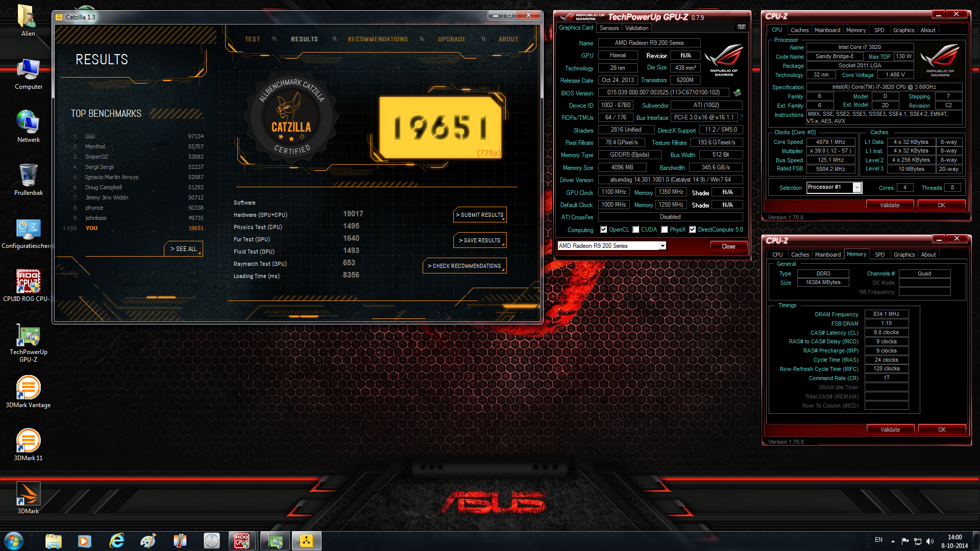
Task: Click the Close button in GPU-Z
Action: (728, 246)
